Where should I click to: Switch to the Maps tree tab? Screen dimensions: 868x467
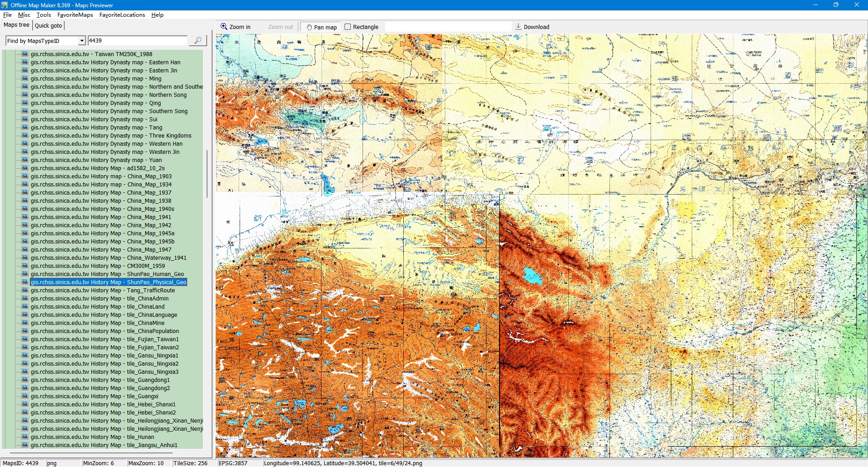16,25
